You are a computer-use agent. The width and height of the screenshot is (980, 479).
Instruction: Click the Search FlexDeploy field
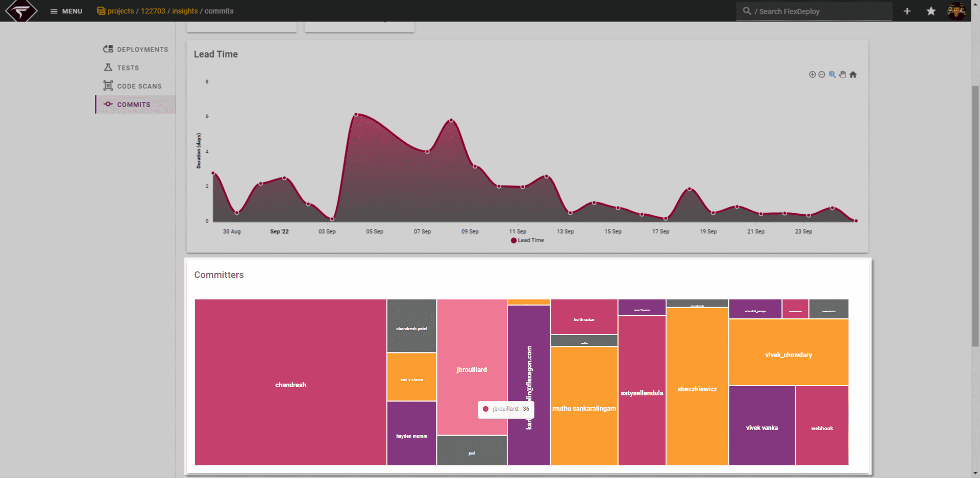[814, 11]
